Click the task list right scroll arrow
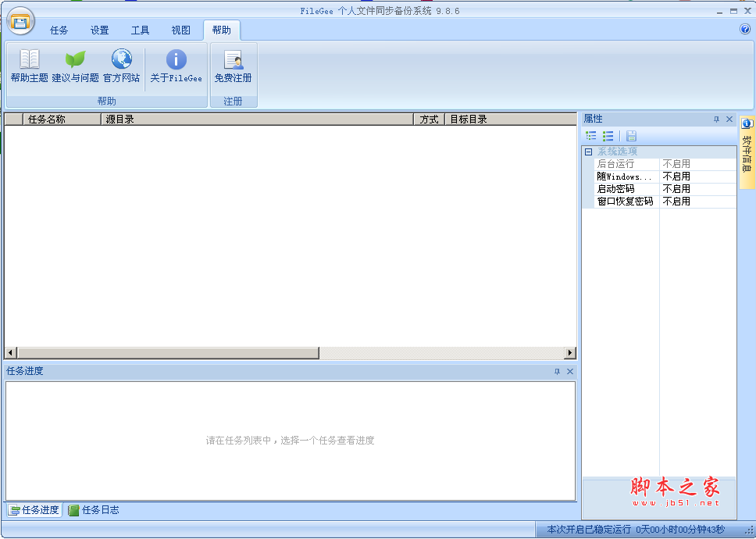The image size is (756, 539). [570, 353]
